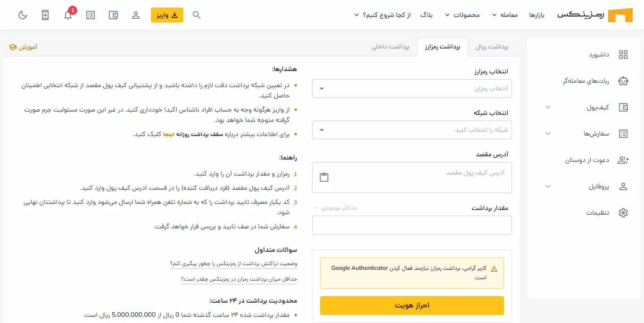Switch to برداشت رمزارز tab
Image resolution: width=644 pixels, height=323 pixels.
point(442,47)
